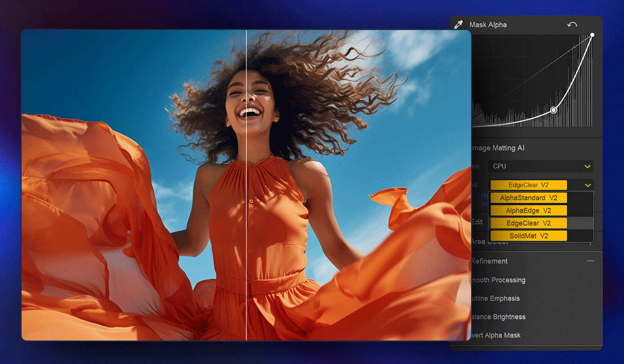Viewport: 624px width, 364px height.
Task: Click the yellow chevron of the model dropdown
Action: (x=588, y=185)
